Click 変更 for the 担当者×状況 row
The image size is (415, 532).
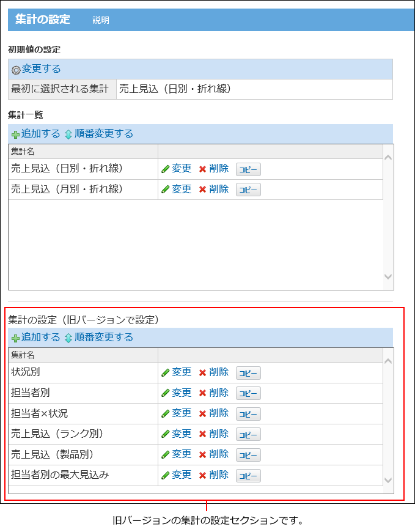182,413
